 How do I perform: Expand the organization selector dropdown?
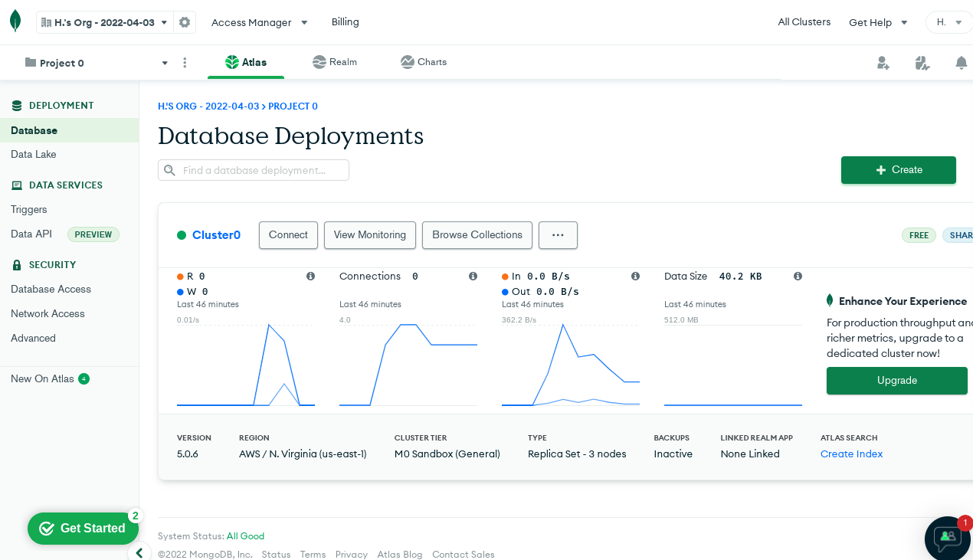[x=105, y=22]
